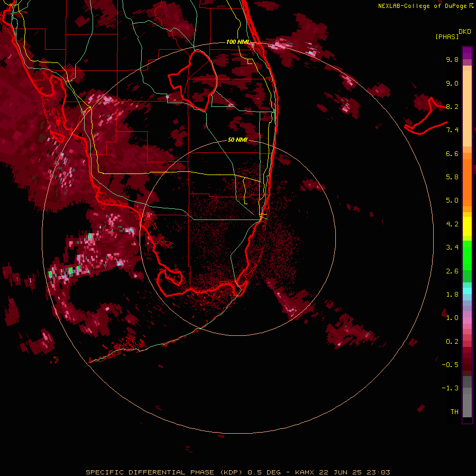The width and height of the screenshot is (476, 476).
Task: Click the 50 NMI range ring label
Action: [x=237, y=140]
